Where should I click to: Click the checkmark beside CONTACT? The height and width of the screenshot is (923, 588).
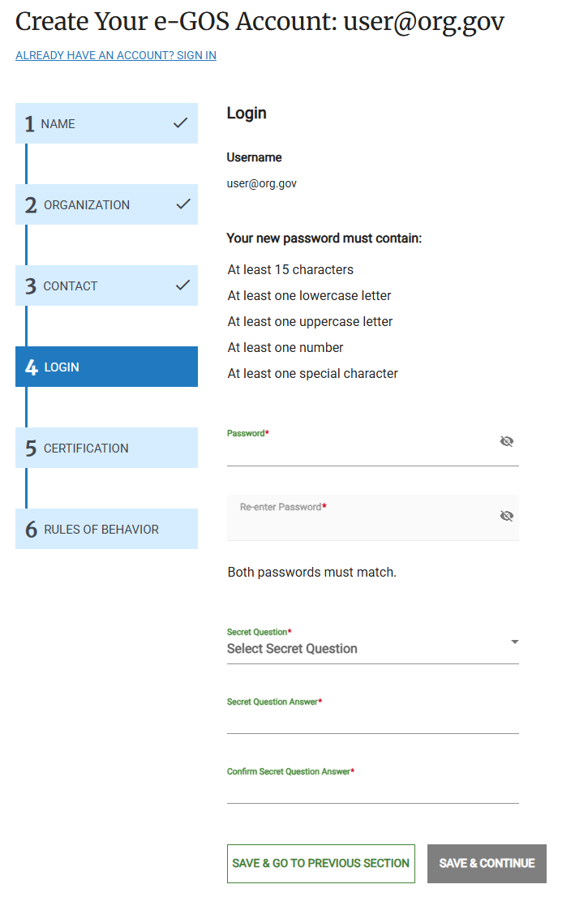(182, 285)
